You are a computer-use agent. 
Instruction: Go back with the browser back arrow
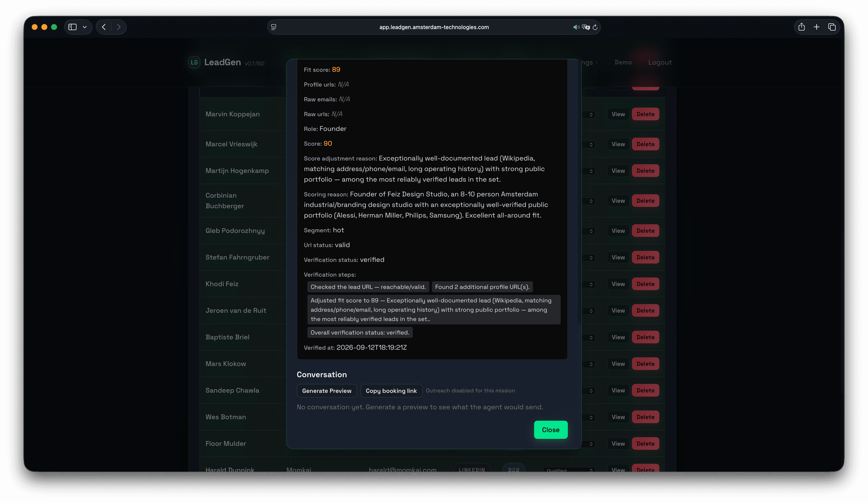click(104, 27)
